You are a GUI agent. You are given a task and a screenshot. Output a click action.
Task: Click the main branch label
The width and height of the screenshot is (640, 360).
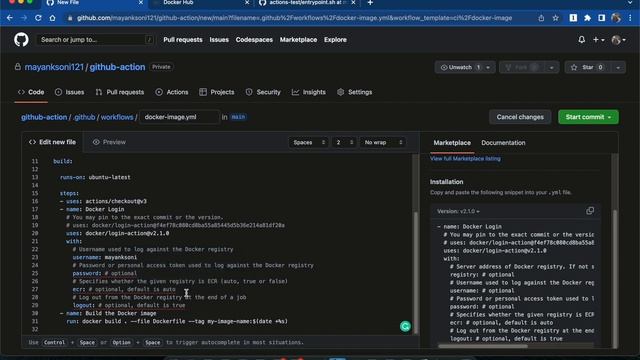[238, 117]
